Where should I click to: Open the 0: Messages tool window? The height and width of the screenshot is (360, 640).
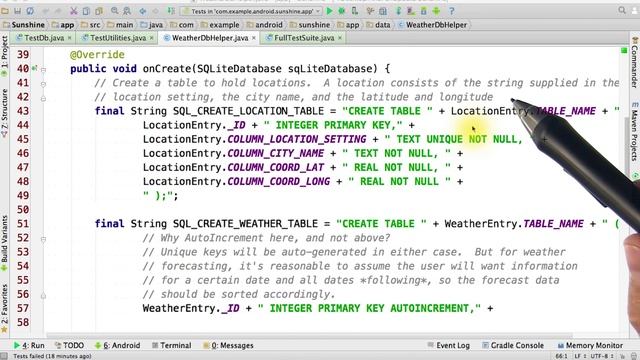228,345
